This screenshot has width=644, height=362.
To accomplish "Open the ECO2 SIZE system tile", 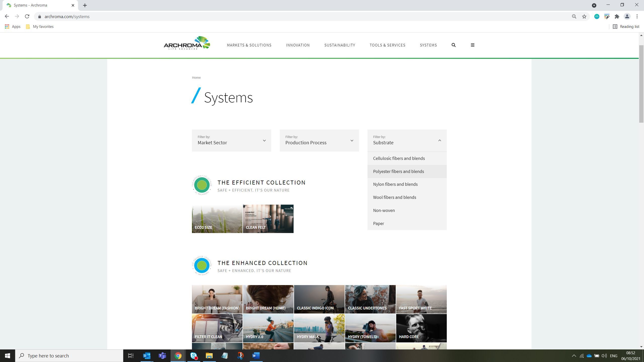I will pos(217,219).
